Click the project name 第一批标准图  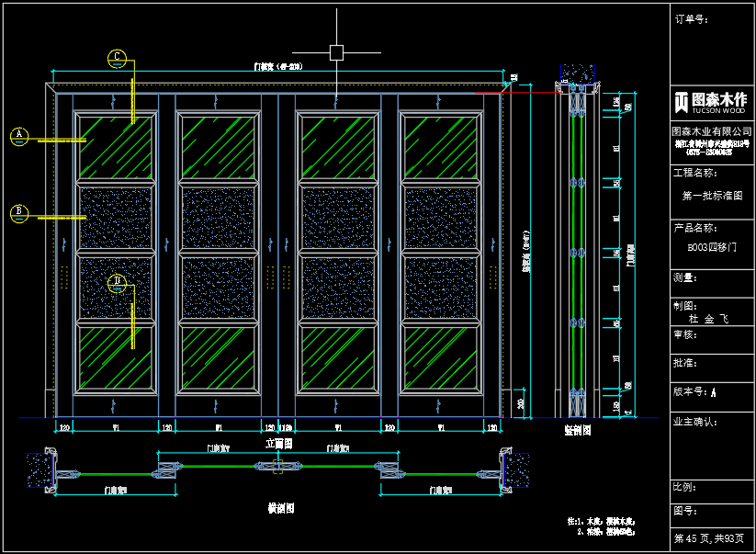pyautogui.click(x=711, y=196)
